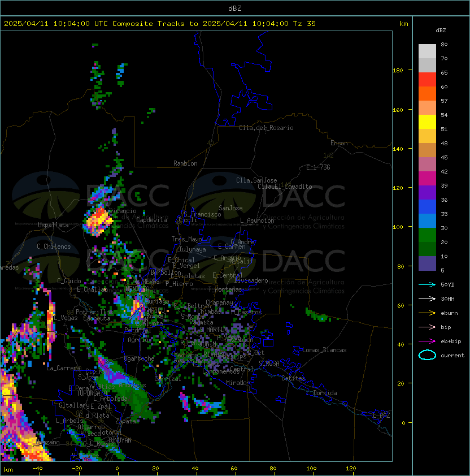The image size is (470, 476).
Task: Click the pink bip arrow in the legend
Action: pos(427,327)
